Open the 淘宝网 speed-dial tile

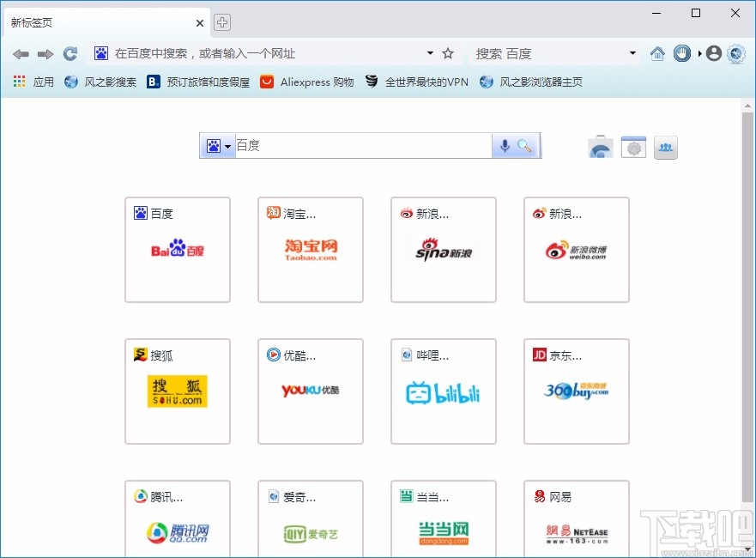click(x=311, y=250)
